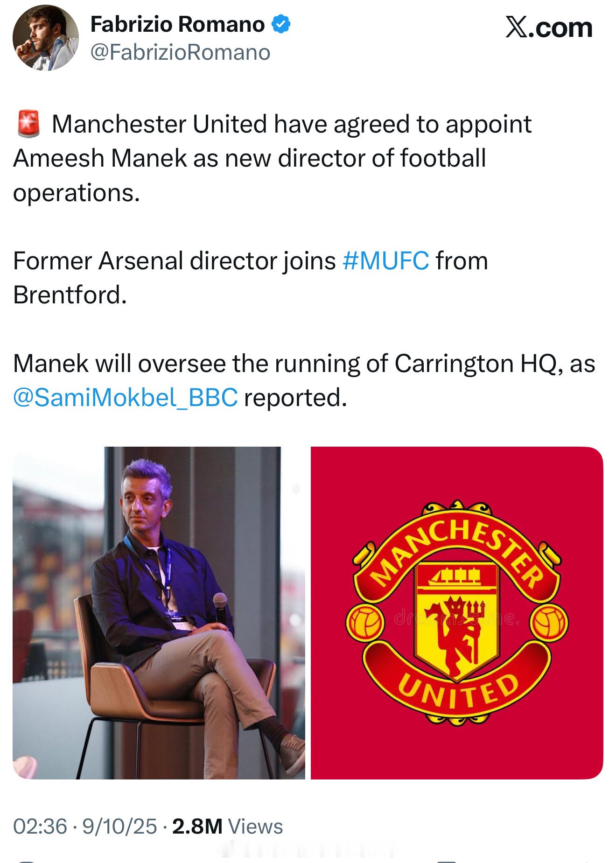Click the 9/10/25 post date
616x863 pixels.
(x=119, y=826)
